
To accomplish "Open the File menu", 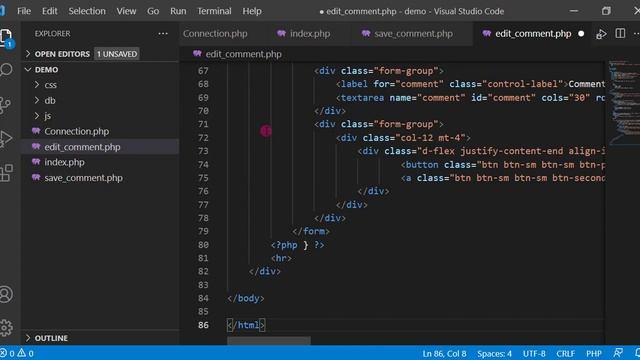I will (24, 11).
